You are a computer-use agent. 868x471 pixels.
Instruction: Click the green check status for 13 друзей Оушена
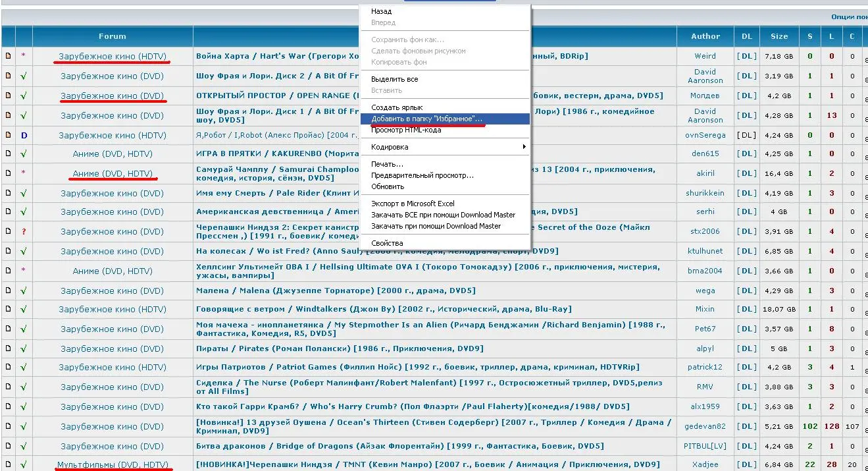click(x=24, y=426)
